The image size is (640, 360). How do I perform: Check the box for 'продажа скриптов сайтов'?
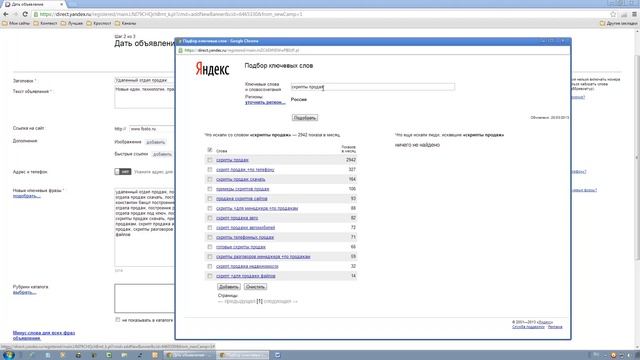[210, 198]
